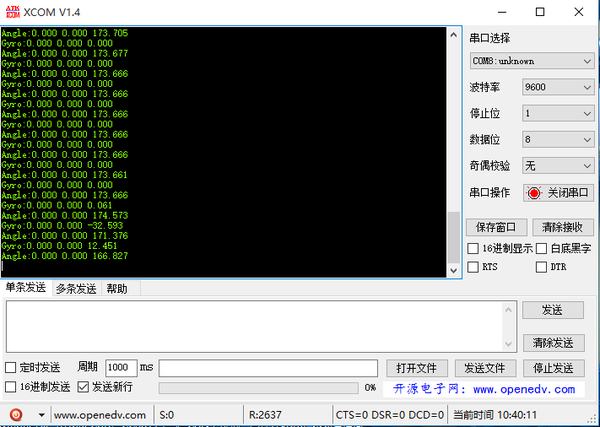This screenshot has width=600, height=427.
Task: Click the send box scrollbar up arrow
Action: 509,309
